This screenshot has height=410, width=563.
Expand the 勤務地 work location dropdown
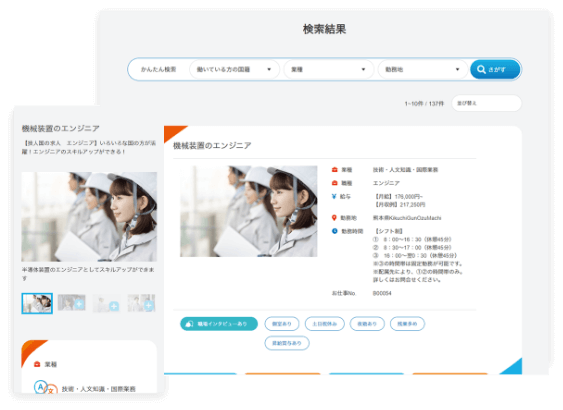tap(423, 69)
